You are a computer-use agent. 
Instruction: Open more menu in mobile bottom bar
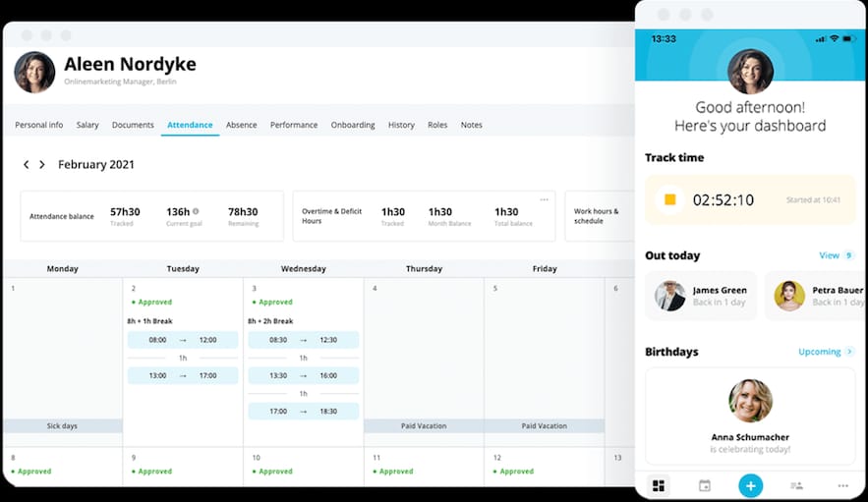tap(842, 486)
